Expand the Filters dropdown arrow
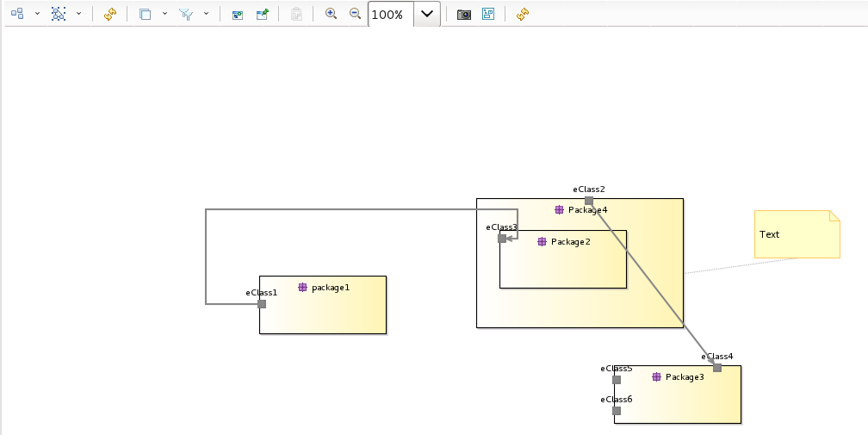The image size is (868, 435). [x=206, y=14]
